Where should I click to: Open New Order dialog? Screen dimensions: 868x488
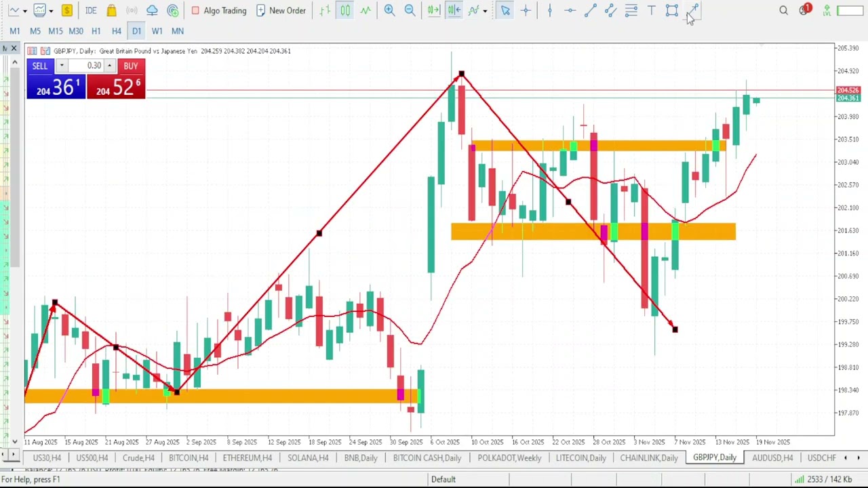pyautogui.click(x=281, y=10)
